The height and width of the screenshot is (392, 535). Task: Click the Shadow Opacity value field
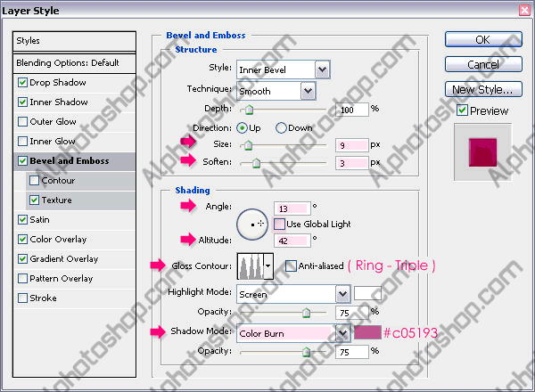[352, 352]
